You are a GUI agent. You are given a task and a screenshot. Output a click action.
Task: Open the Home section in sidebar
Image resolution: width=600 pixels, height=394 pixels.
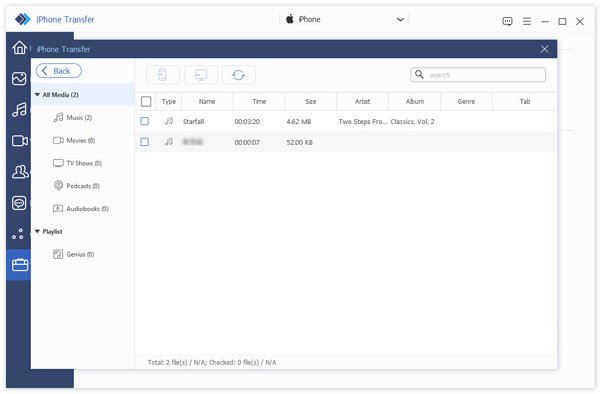click(x=19, y=47)
